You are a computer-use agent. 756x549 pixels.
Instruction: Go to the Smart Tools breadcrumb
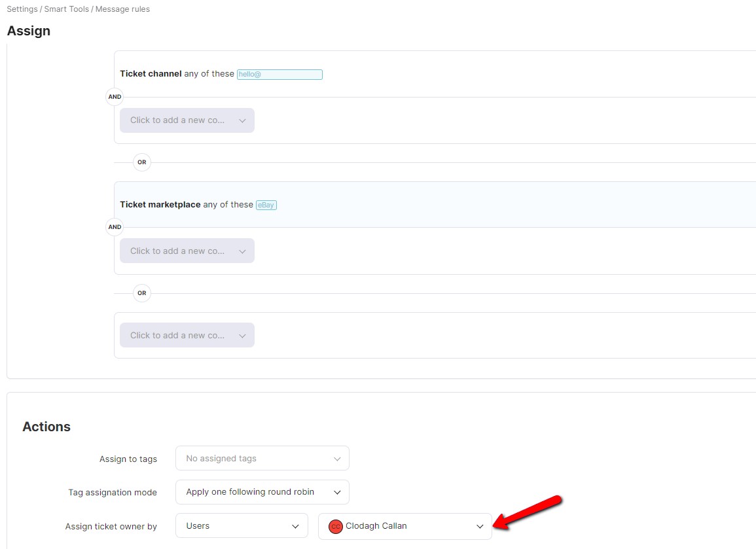coord(67,9)
